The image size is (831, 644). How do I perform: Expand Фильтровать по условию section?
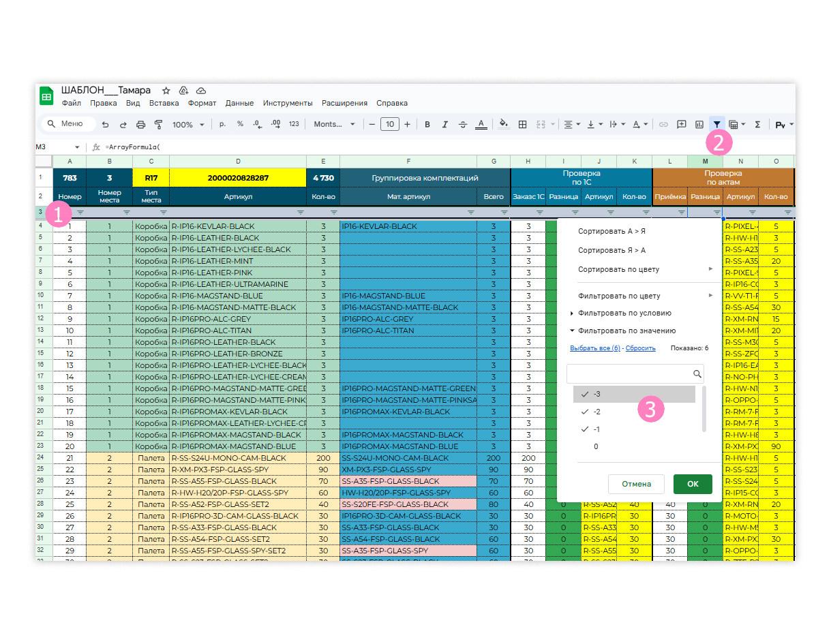coord(624,313)
